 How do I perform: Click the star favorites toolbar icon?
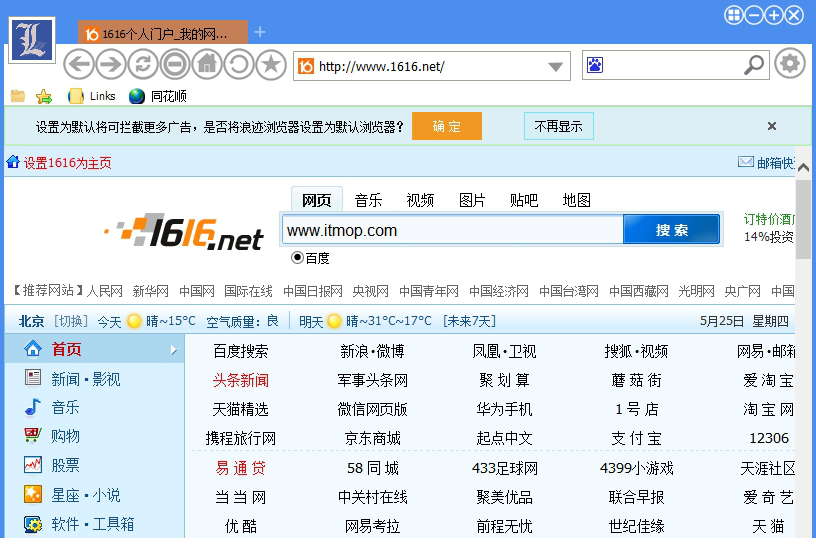coord(271,65)
